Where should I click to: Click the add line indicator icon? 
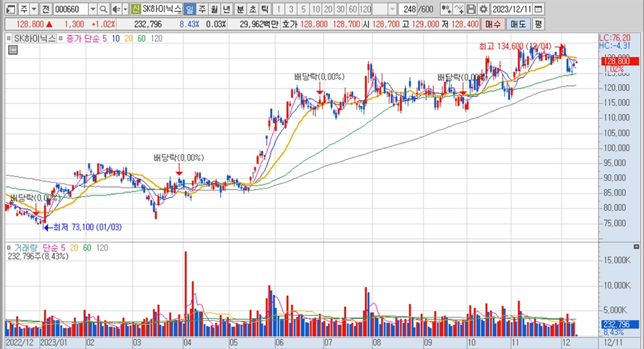[459, 8]
